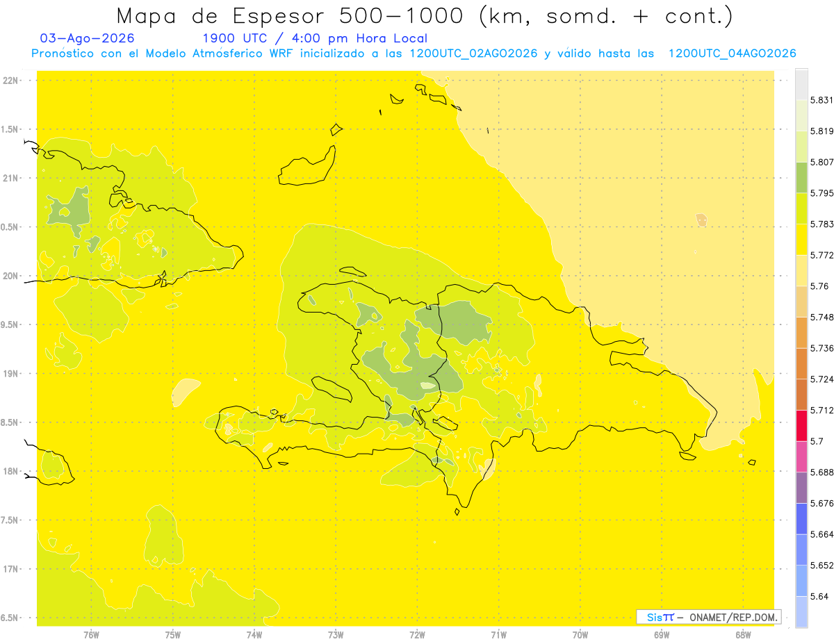The width and height of the screenshot is (834, 644).
Task: Click the 17N latitude label
Action: pos(11,569)
